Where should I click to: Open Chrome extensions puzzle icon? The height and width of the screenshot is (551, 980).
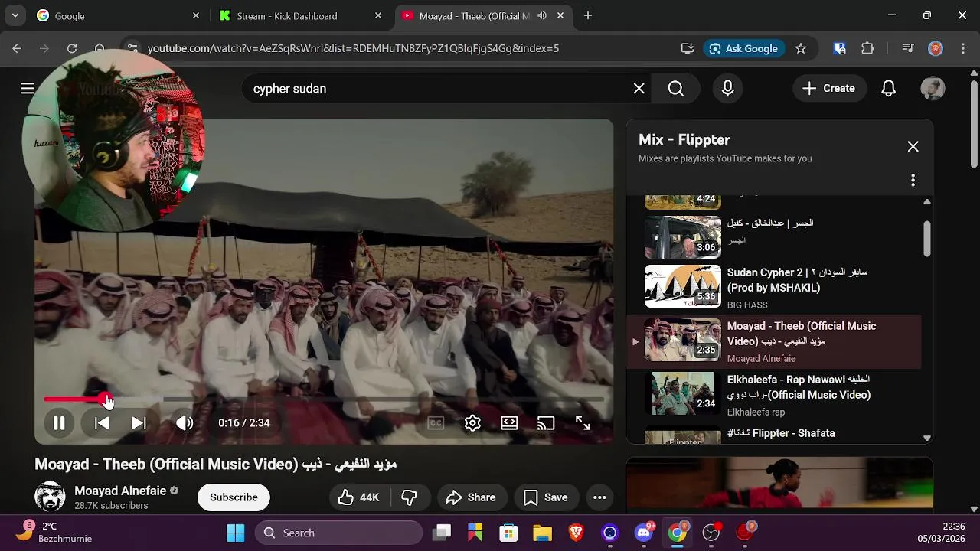tap(867, 48)
